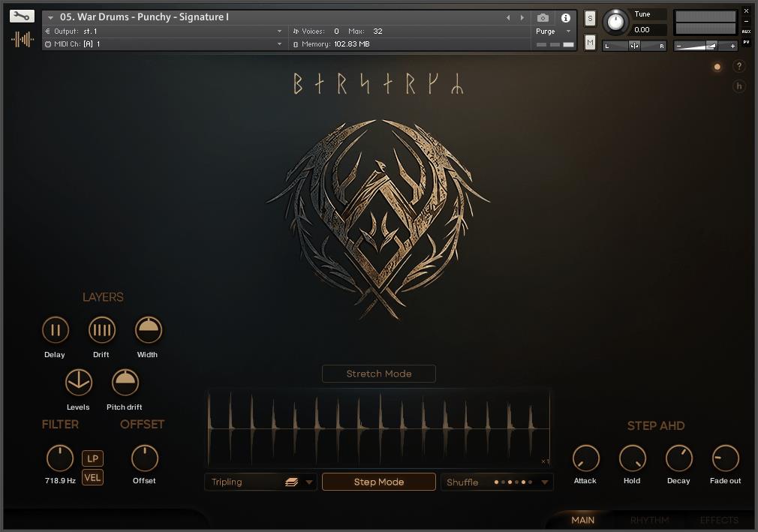Image resolution: width=758 pixels, height=532 pixels.
Task: Open instrument edit with the wrench icon
Action: pos(22,17)
